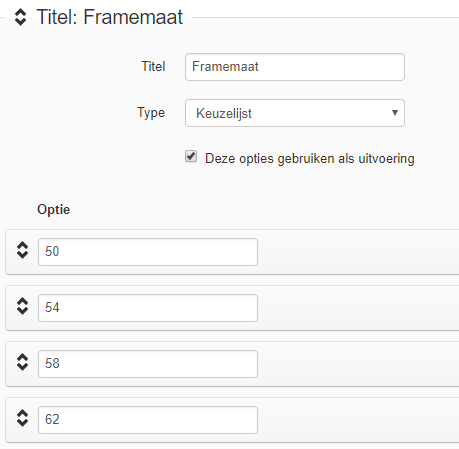Click the sort handle for option 50

pyautogui.click(x=22, y=250)
